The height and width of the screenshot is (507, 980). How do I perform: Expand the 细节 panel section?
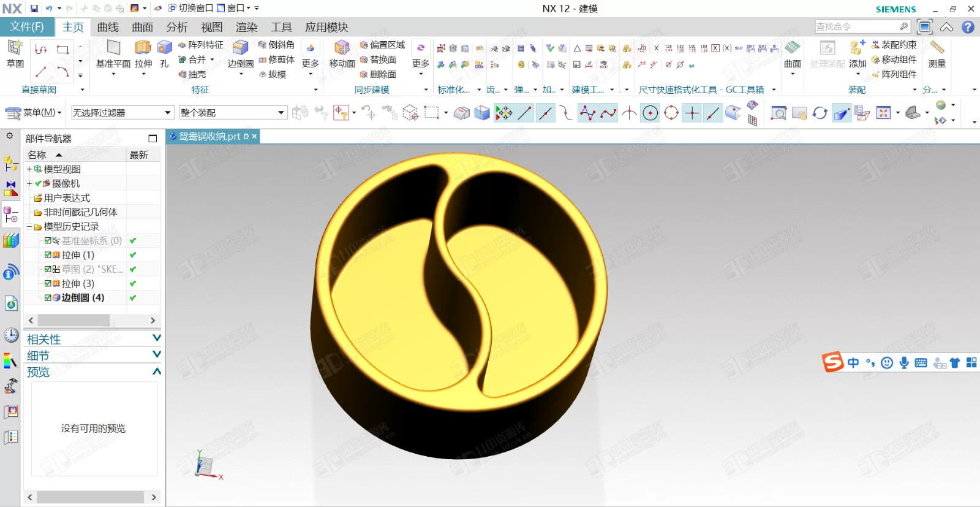pos(156,355)
